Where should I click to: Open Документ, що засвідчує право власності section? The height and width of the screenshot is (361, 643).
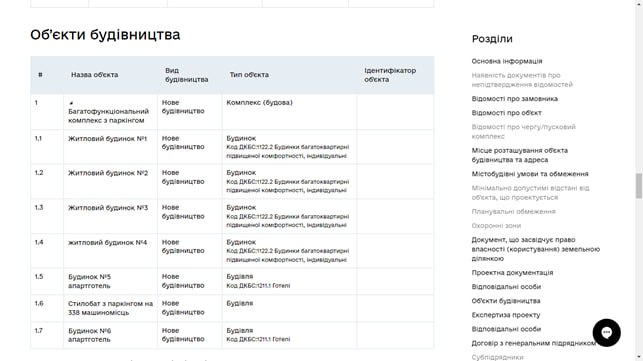[536, 249]
